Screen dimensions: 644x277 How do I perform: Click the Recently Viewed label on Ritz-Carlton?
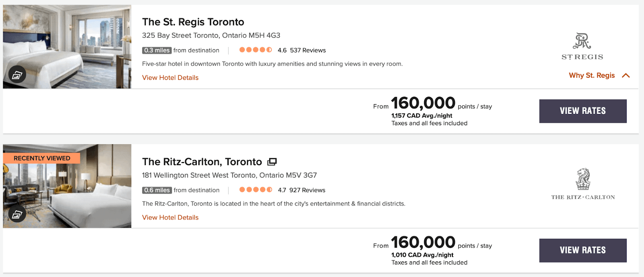pyautogui.click(x=41, y=158)
